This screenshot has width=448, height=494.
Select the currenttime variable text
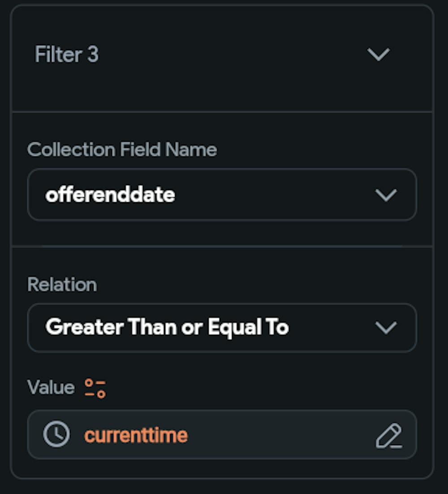coord(136,434)
